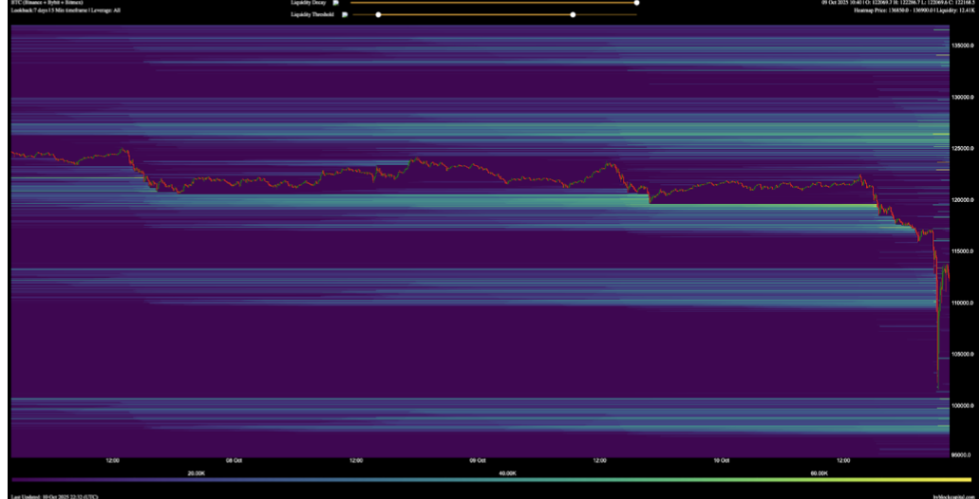The width and height of the screenshot is (980, 499).
Task: Click the Liquidity Decay slider handle
Action: (x=636, y=3)
